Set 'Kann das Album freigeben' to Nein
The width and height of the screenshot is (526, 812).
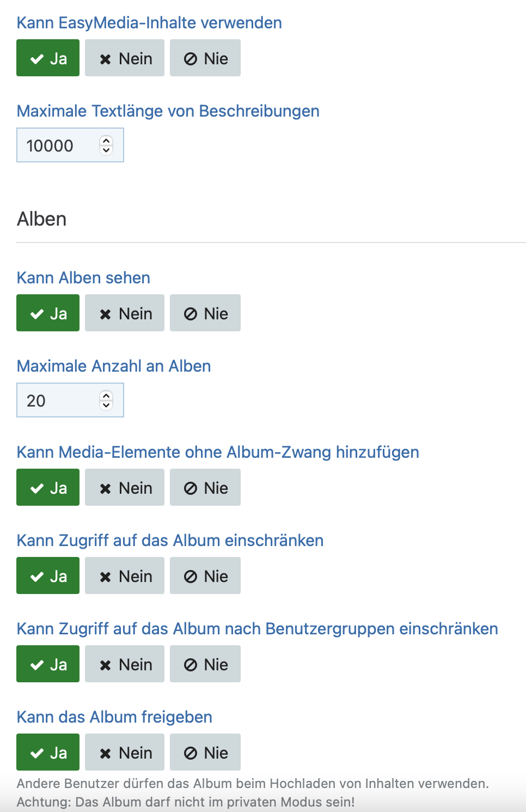(125, 752)
